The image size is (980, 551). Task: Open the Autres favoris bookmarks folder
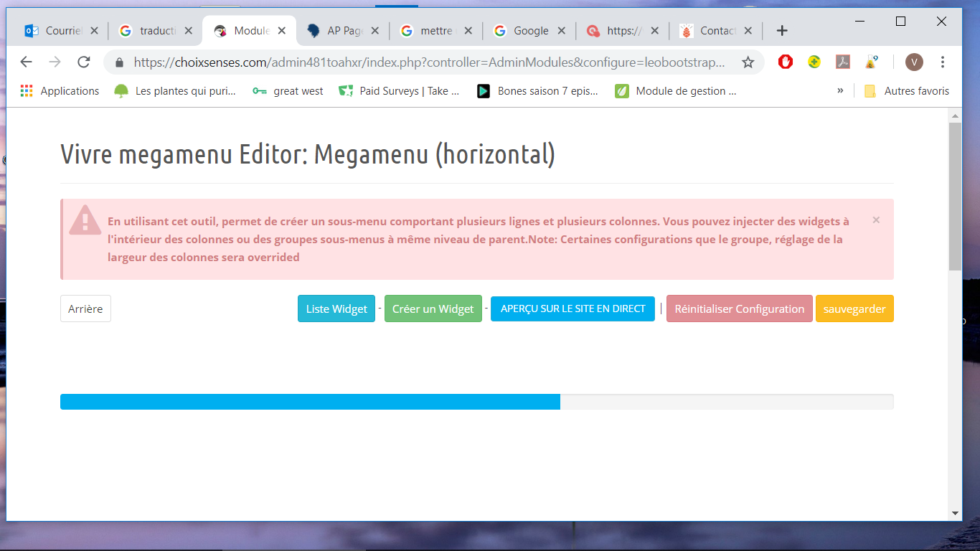907,91
